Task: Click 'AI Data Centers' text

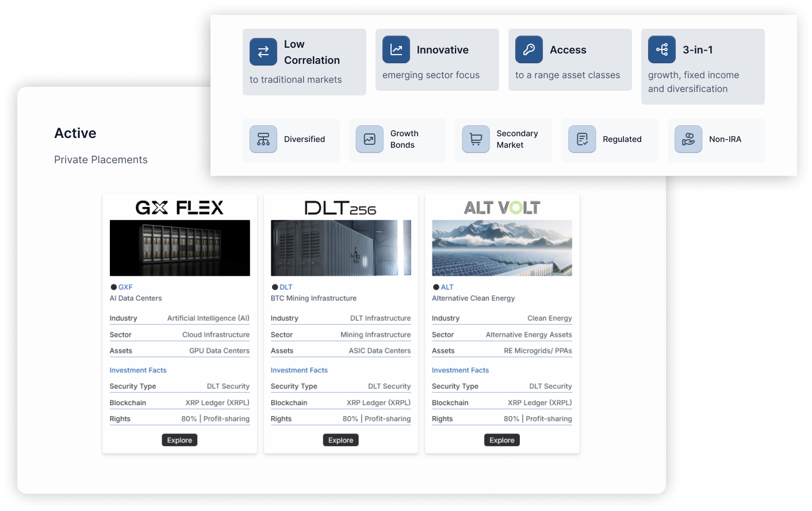Action: coord(136,298)
